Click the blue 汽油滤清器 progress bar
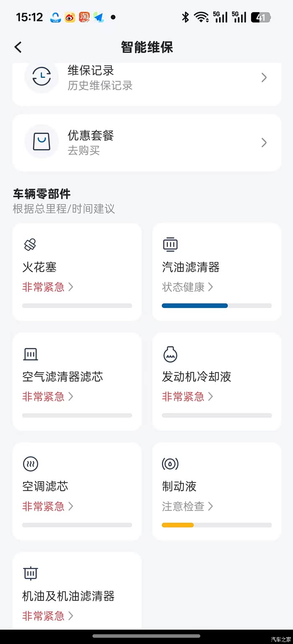 195,306
